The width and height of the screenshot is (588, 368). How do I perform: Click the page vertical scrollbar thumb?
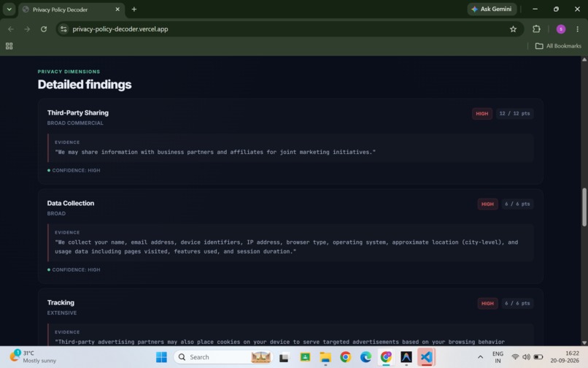[584, 207]
